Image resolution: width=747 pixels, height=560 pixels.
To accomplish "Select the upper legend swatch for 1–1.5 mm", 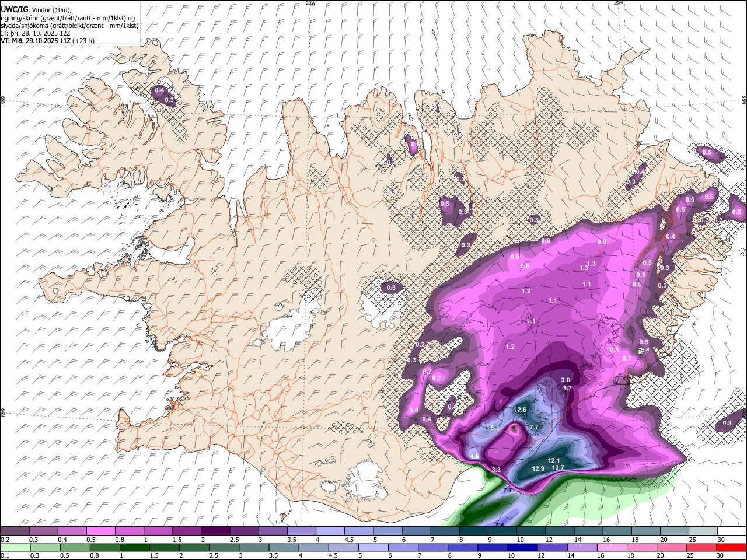I will (158, 531).
